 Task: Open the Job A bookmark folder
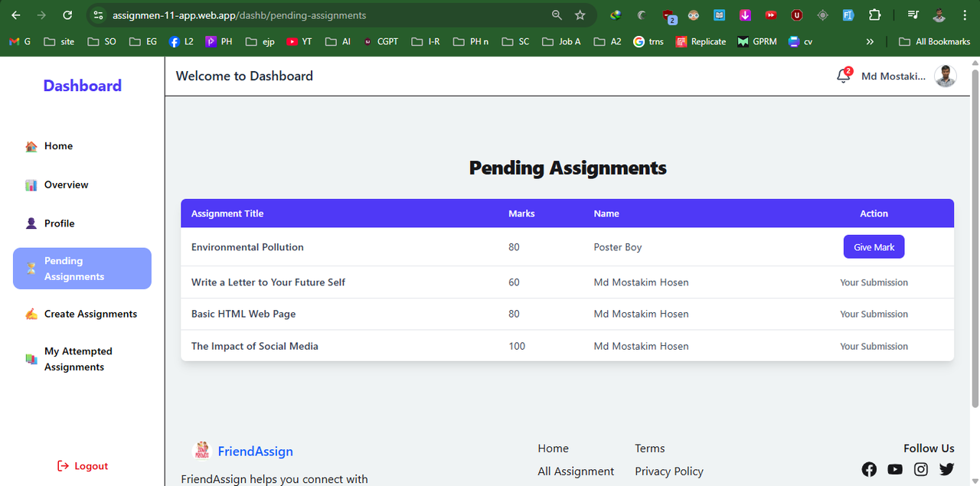tap(561, 41)
